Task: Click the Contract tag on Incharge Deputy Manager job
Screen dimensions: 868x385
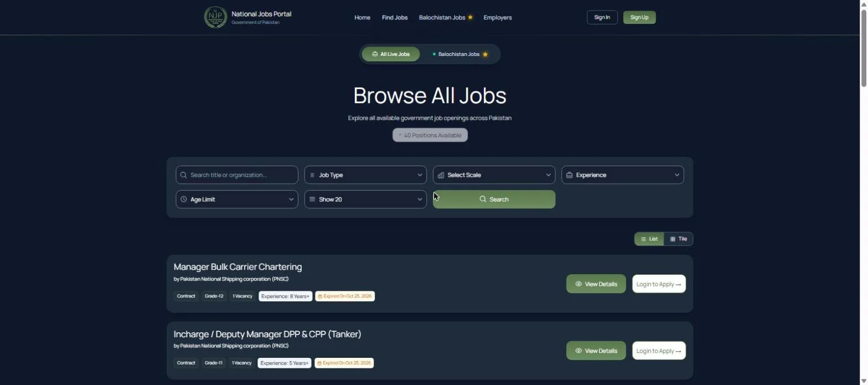Action: 186,363
